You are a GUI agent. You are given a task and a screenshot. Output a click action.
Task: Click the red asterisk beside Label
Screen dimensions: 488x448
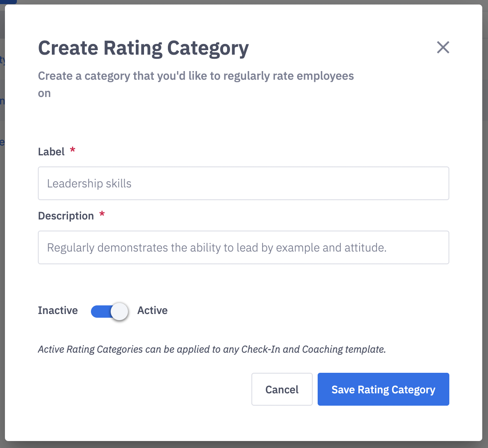[72, 150]
